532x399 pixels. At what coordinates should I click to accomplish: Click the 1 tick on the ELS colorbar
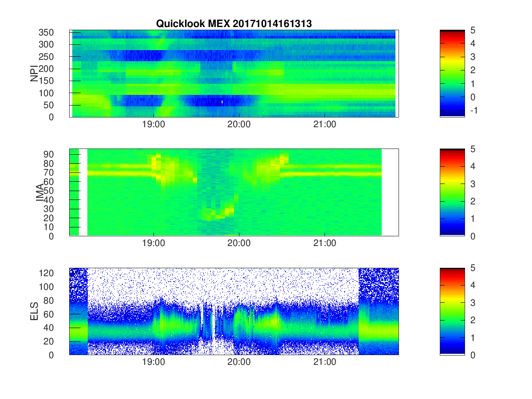point(473,337)
